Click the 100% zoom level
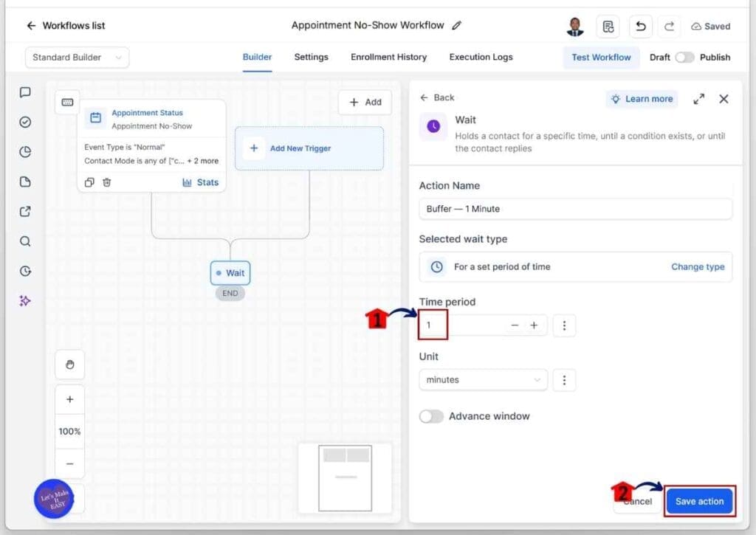 pos(70,432)
